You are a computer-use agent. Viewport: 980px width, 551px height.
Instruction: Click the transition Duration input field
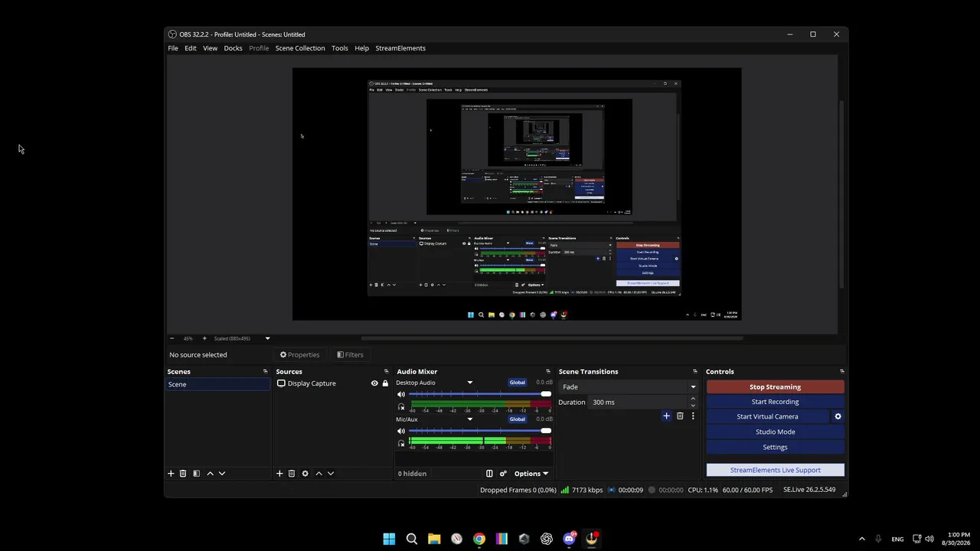[639, 403]
